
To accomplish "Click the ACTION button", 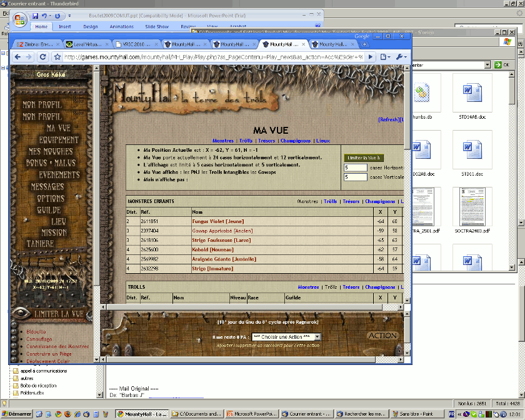I will pos(382,336).
